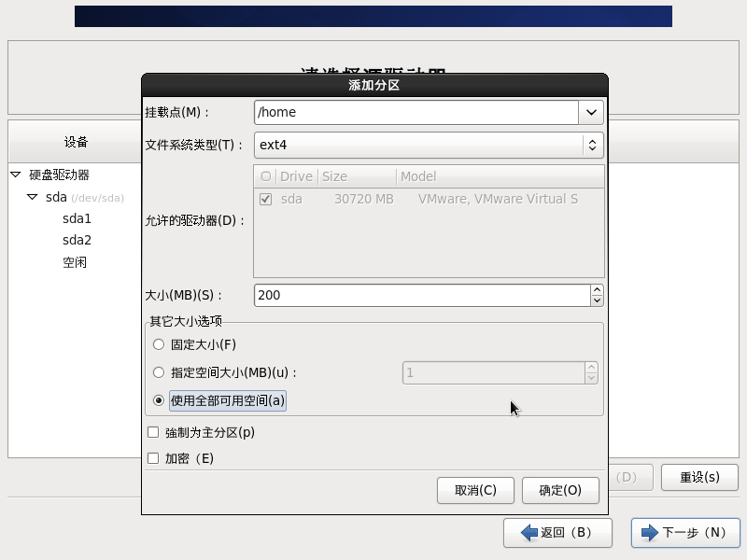Decrease the partition size with down arrow
Viewport: 747px width, 560px height.
click(x=597, y=301)
